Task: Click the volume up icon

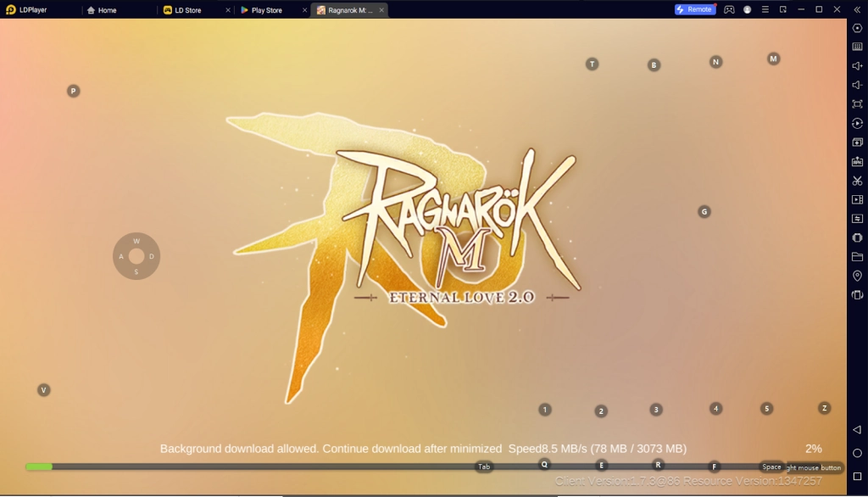Action: coord(857,66)
